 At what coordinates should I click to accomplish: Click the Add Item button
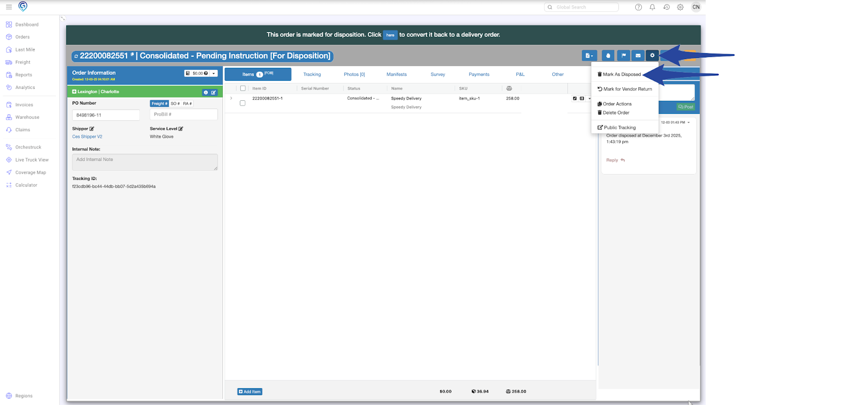click(250, 391)
